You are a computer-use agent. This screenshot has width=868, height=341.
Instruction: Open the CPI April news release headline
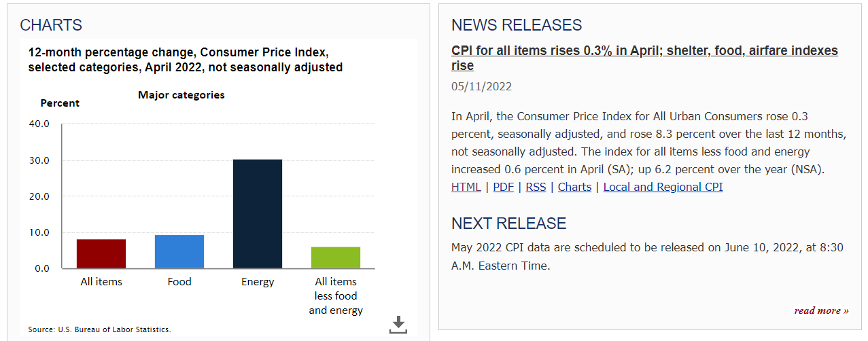[644, 58]
